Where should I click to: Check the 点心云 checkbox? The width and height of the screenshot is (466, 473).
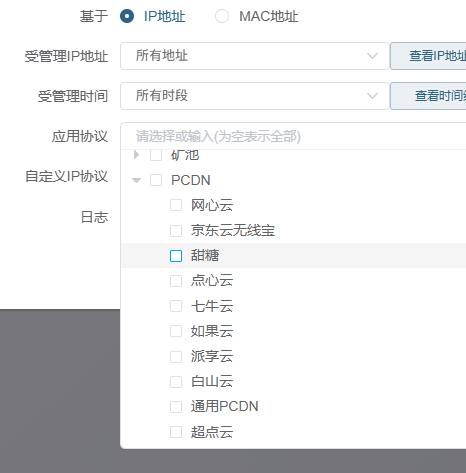(x=176, y=281)
